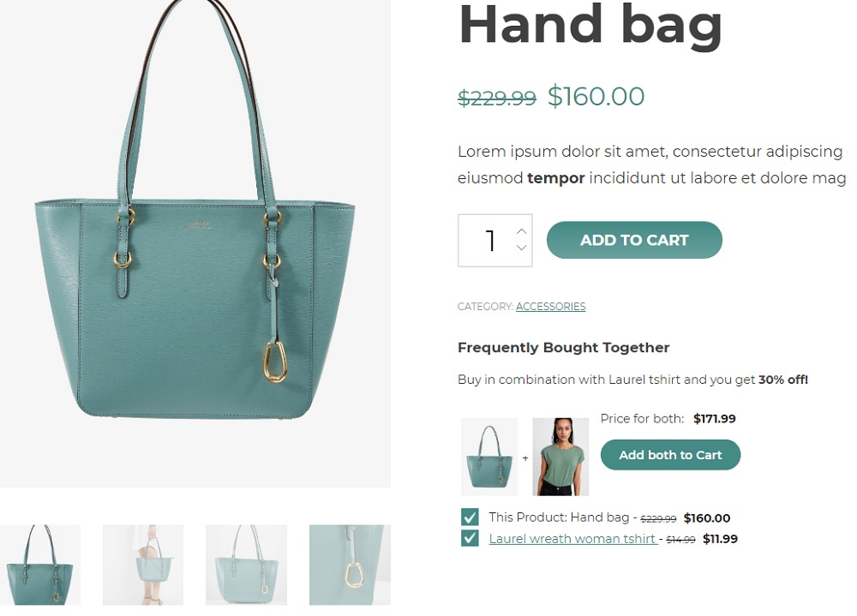Select thumbnail of person holding the bag
This screenshot has height=616, width=857.
pyautogui.click(x=143, y=565)
